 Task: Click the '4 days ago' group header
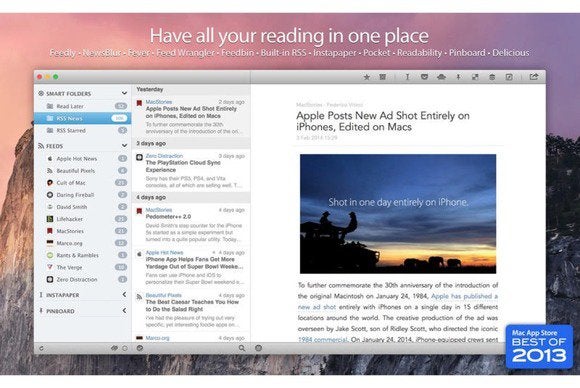coord(191,198)
